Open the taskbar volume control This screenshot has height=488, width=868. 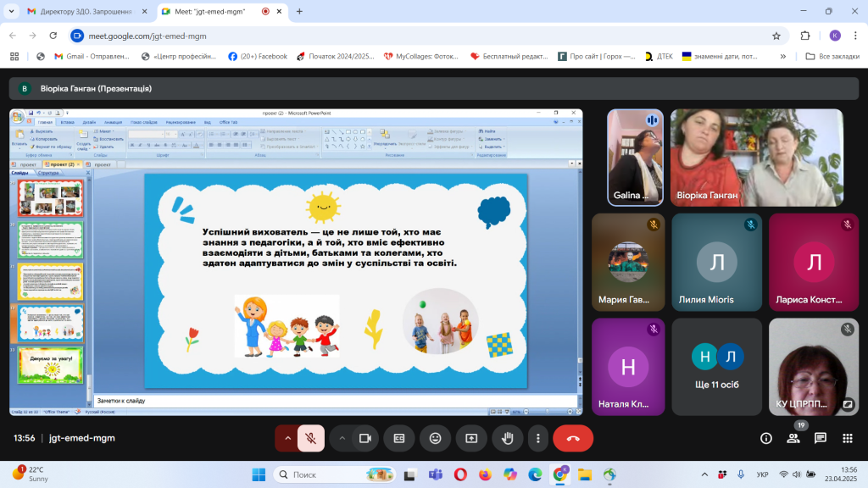(797, 474)
